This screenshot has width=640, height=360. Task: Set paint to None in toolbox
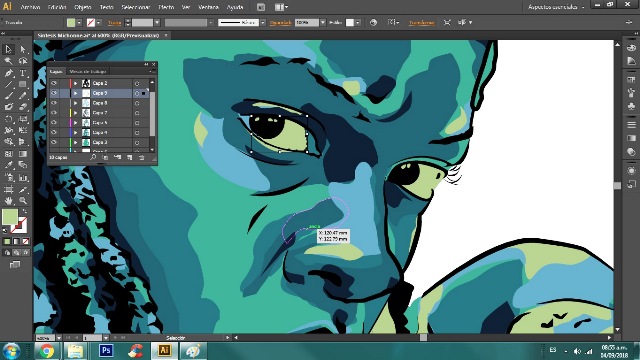[26, 242]
